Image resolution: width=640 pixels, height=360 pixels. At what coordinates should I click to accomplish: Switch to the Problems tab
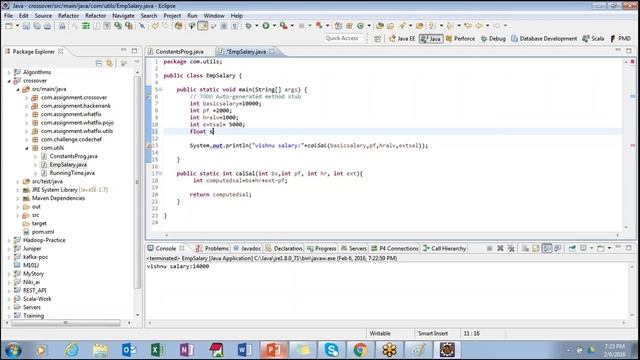click(x=212, y=248)
